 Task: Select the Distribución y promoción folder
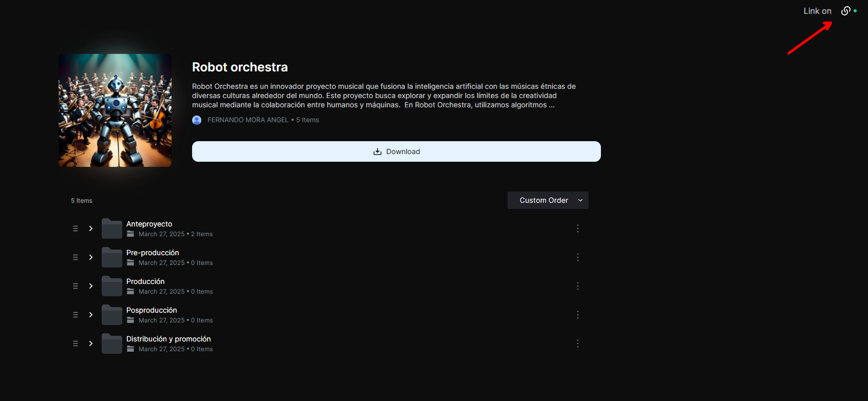(168, 339)
